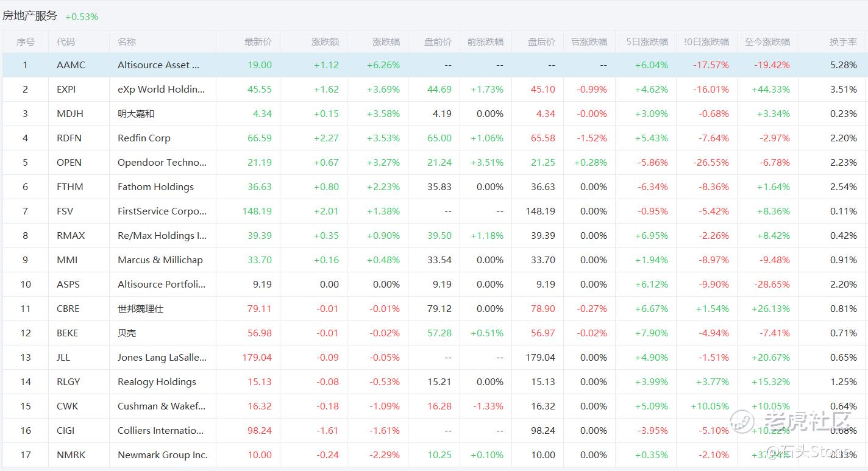Click after-hours price 78.90 for CBRE
This screenshot has width=868, height=471.
[543, 309]
